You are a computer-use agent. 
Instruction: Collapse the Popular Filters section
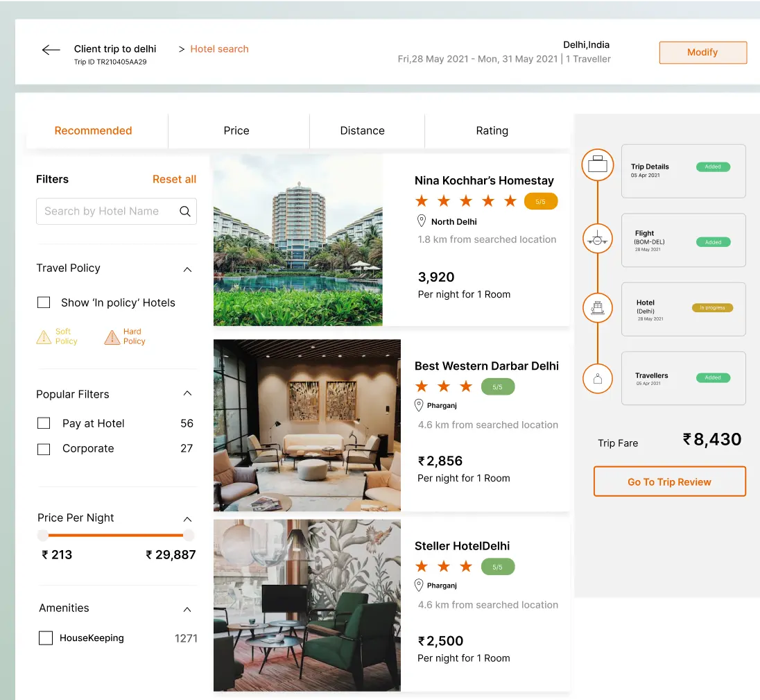[x=187, y=394]
